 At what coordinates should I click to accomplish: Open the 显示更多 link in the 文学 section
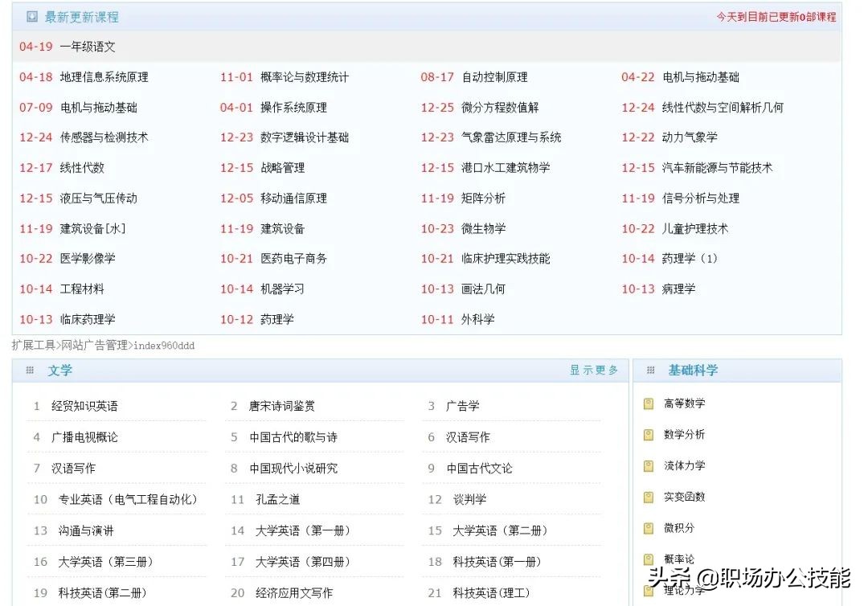point(593,371)
